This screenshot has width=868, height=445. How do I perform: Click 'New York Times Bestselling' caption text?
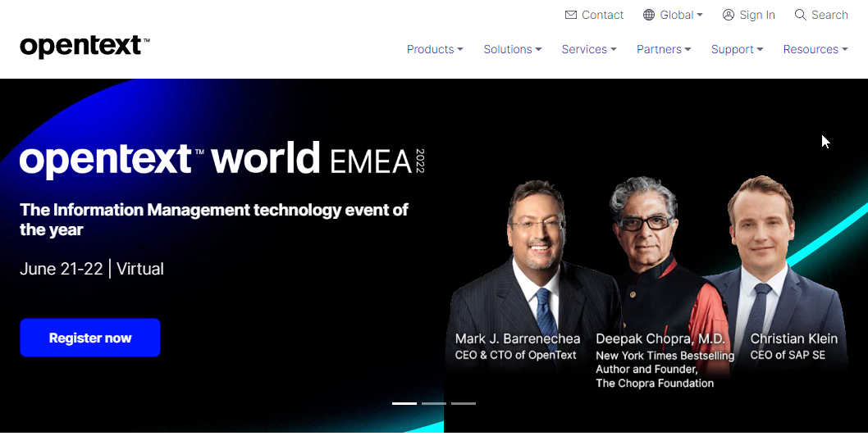(665, 356)
